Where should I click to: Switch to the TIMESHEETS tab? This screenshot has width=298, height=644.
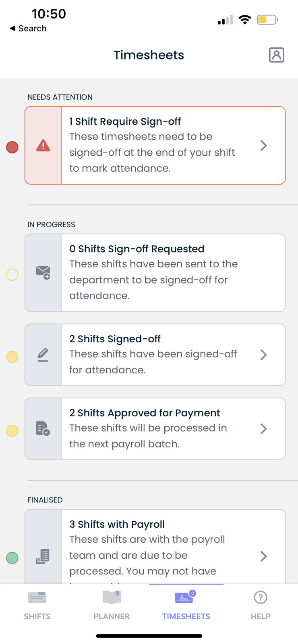coord(186,616)
